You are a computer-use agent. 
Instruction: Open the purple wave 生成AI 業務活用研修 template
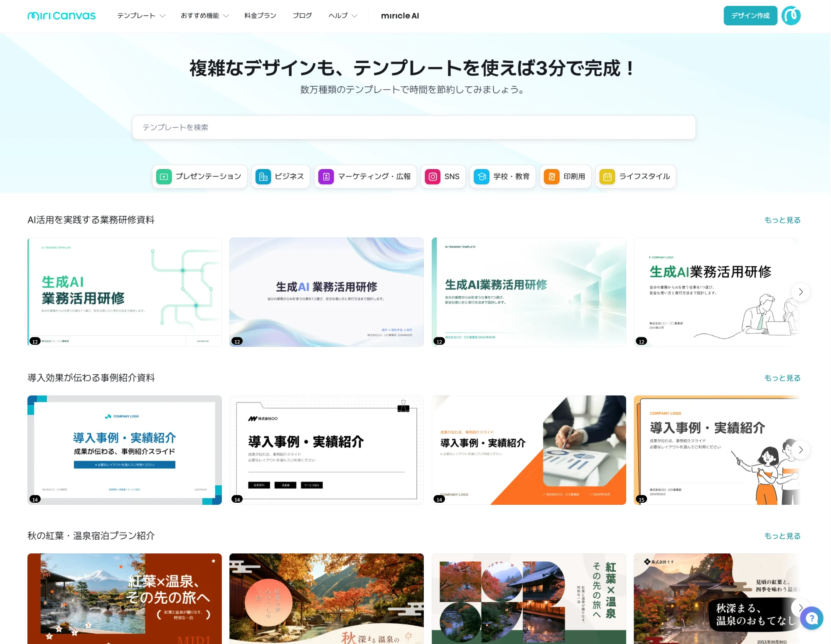point(327,292)
